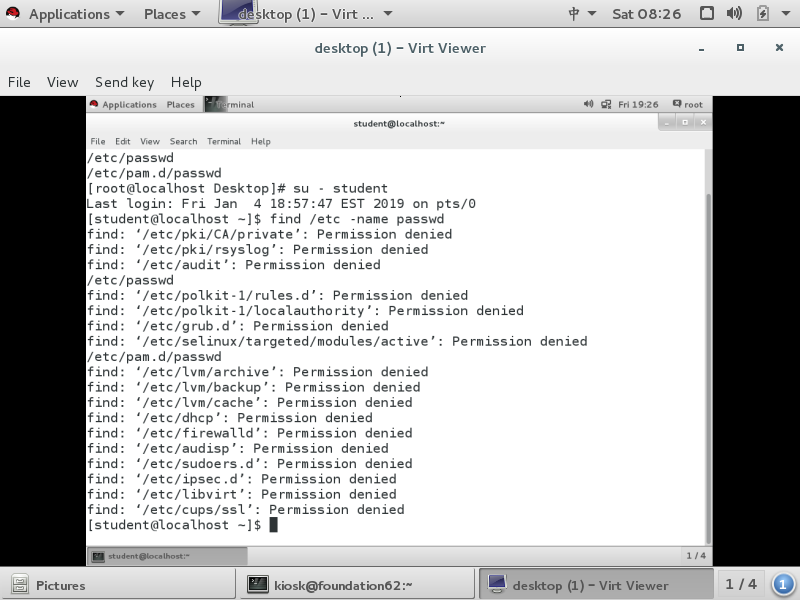Screen dimensions: 800x600
Task: Click the input method indicator icon
Action: (573, 14)
